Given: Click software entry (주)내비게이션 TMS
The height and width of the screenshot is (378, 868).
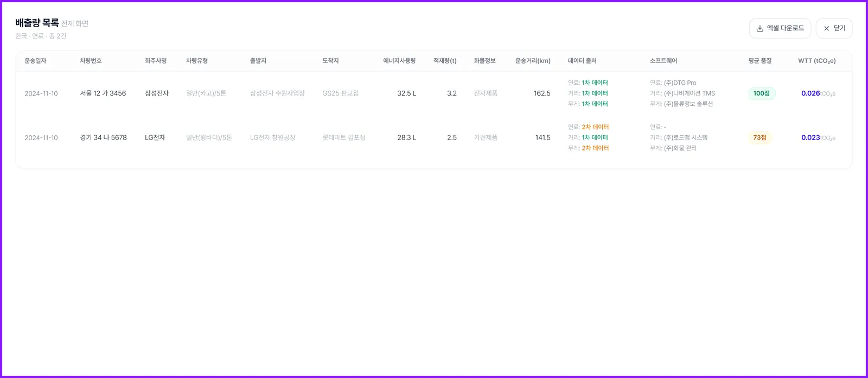Looking at the screenshot, I should point(690,93).
